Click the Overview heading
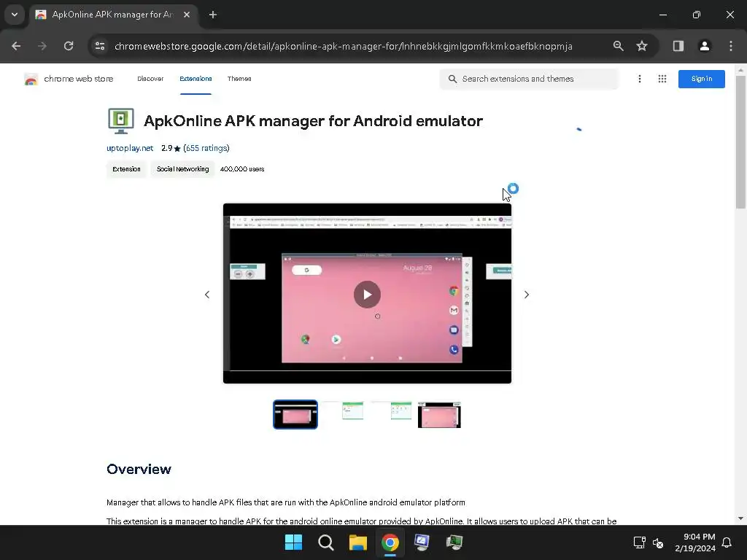Screen dimensions: 747x560 pyautogui.click(x=139, y=469)
